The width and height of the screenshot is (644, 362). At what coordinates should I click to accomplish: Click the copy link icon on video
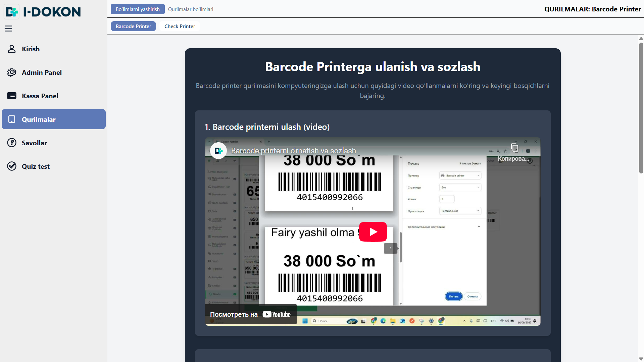(514, 148)
